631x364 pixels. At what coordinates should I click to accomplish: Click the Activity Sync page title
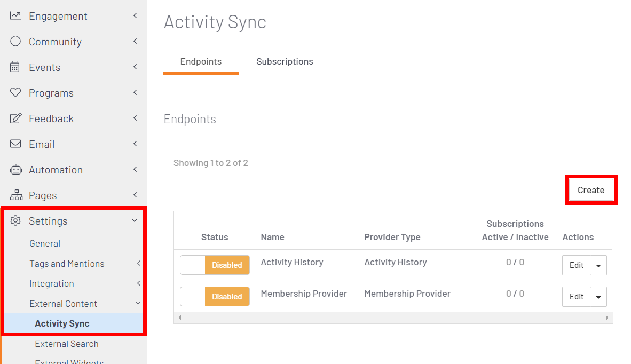click(215, 22)
